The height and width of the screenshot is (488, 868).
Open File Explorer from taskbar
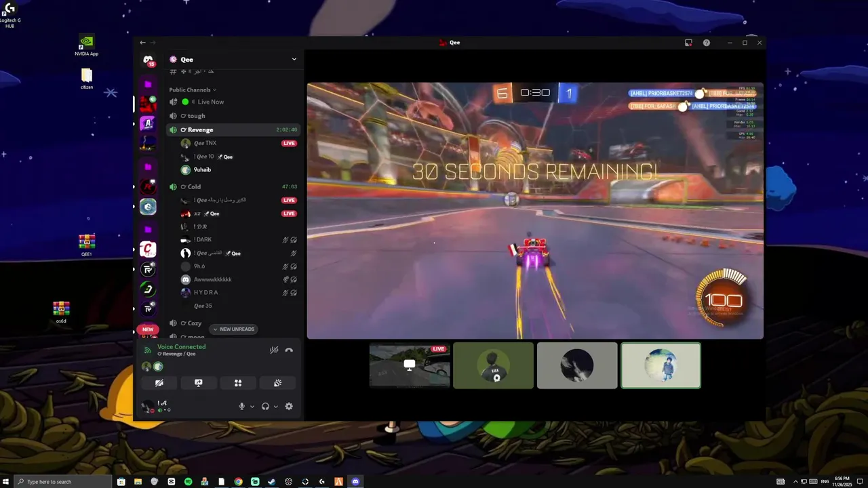pyautogui.click(x=138, y=481)
